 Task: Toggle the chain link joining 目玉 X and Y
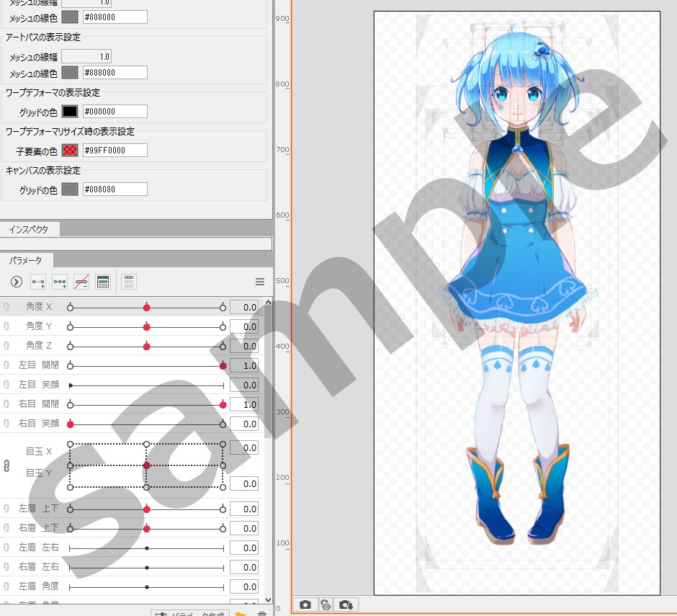point(6,466)
